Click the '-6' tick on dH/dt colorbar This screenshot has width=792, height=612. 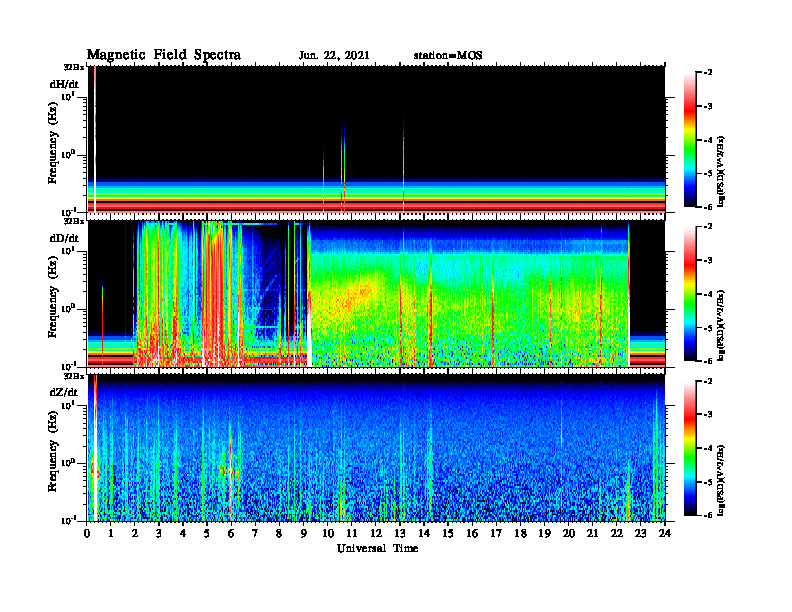(x=708, y=207)
